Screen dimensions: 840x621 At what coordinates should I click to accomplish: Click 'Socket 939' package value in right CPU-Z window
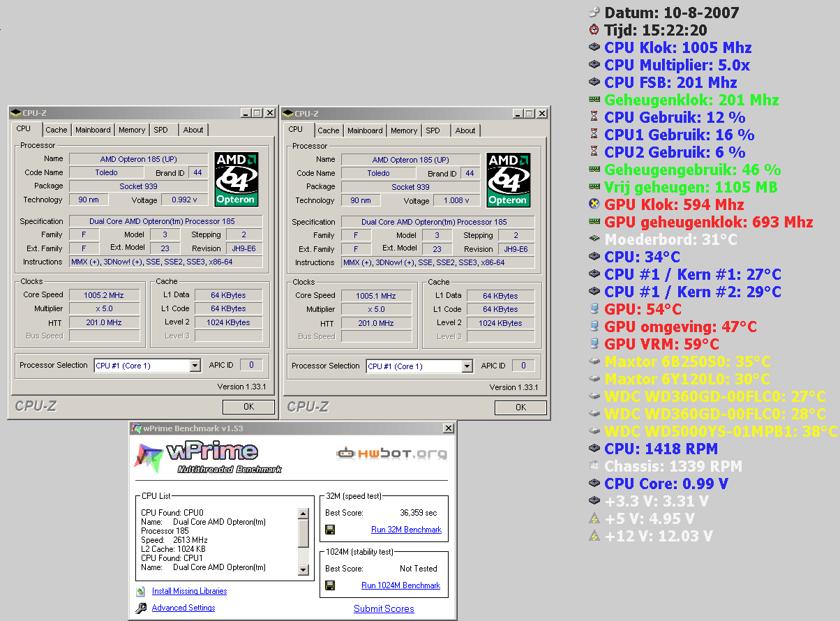tap(410, 187)
